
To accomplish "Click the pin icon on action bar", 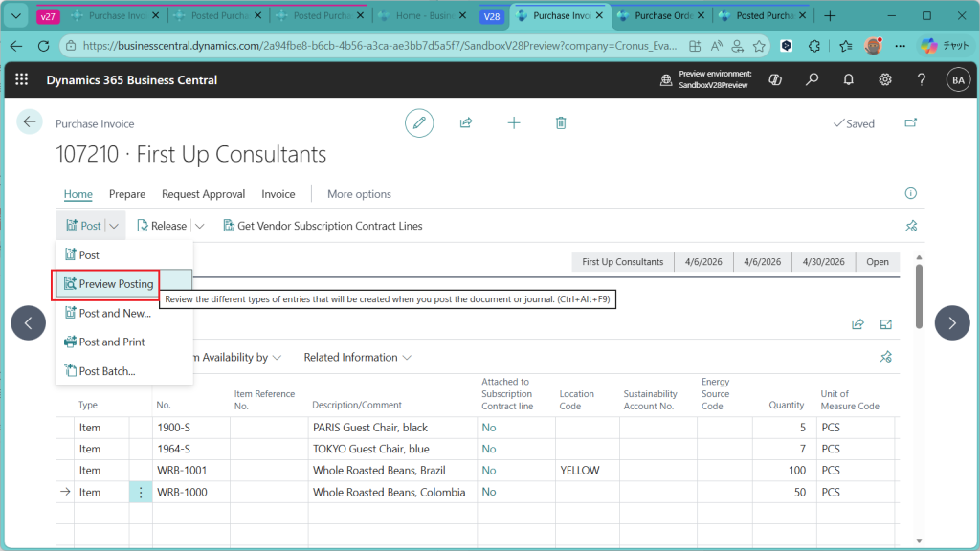I will tap(911, 227).
